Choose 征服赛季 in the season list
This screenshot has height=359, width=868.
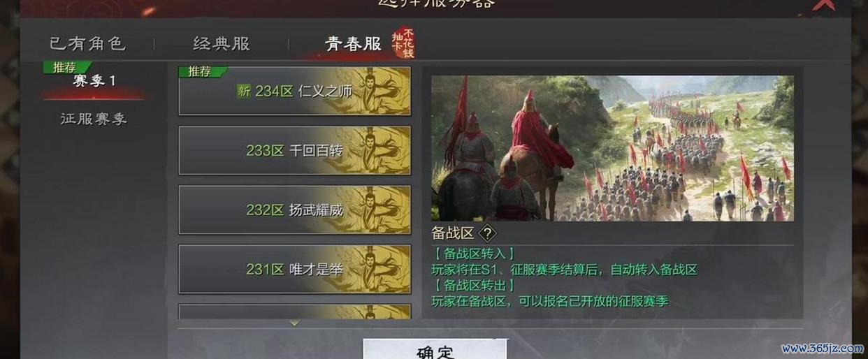(x=94, y=119)
